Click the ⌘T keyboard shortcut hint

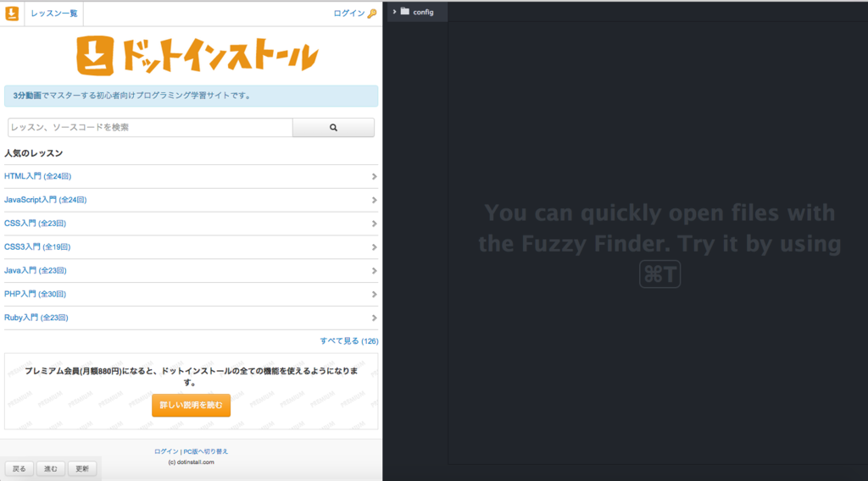coord(659,274)
